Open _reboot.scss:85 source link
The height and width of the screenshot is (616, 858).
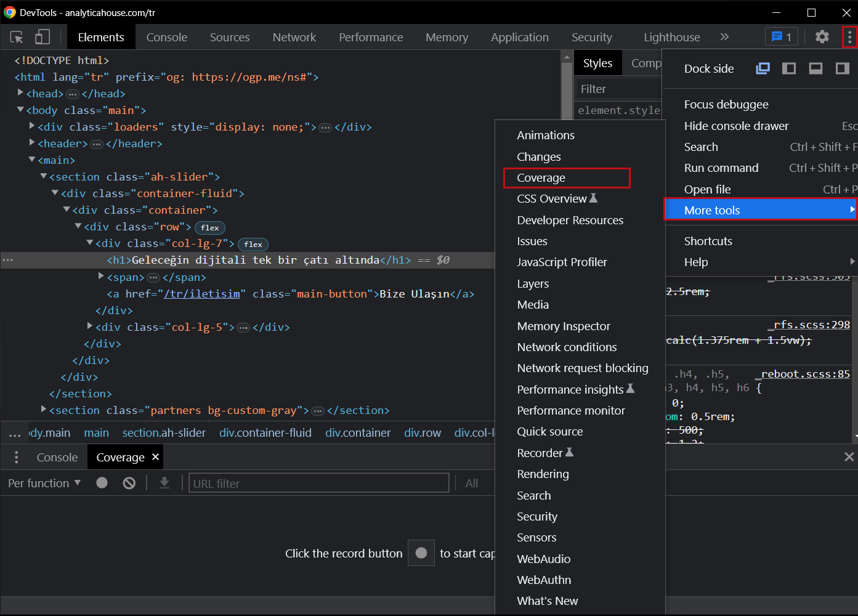point(803,374)
